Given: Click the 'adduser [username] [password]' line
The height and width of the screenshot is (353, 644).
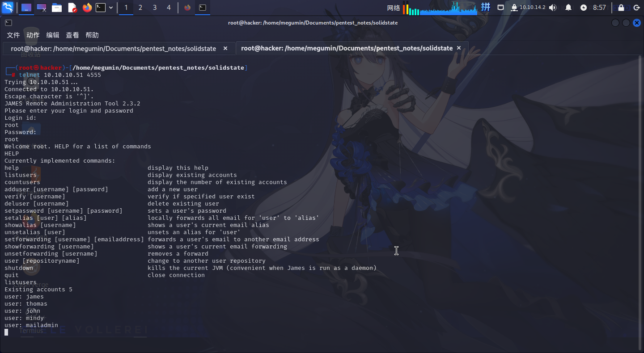Looking at the screenshot, I should (x=56, y=189).
